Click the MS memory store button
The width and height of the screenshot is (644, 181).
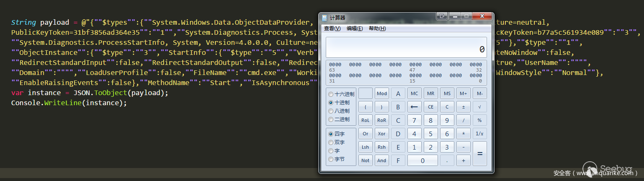coord(447,93)
